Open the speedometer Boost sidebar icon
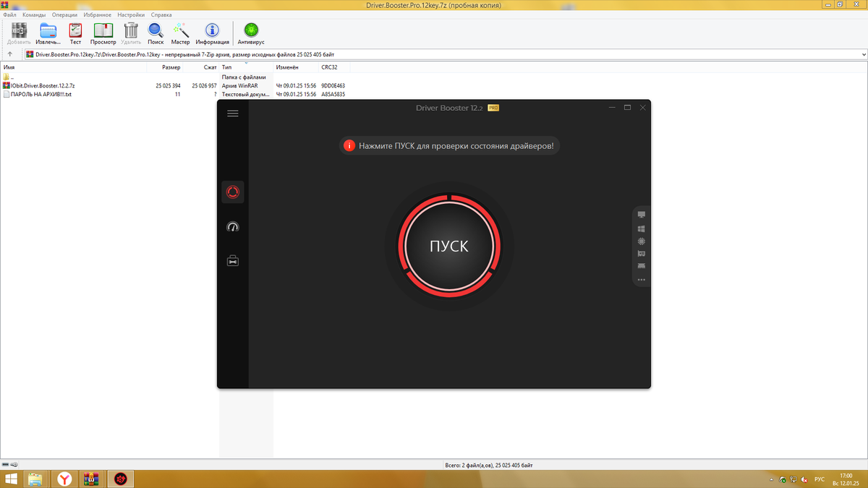 pos(233,226)
